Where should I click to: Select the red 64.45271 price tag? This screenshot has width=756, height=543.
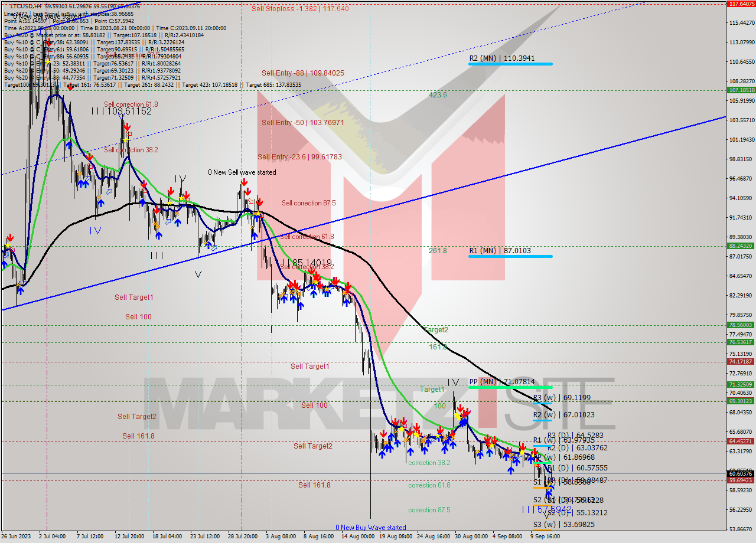741,441
